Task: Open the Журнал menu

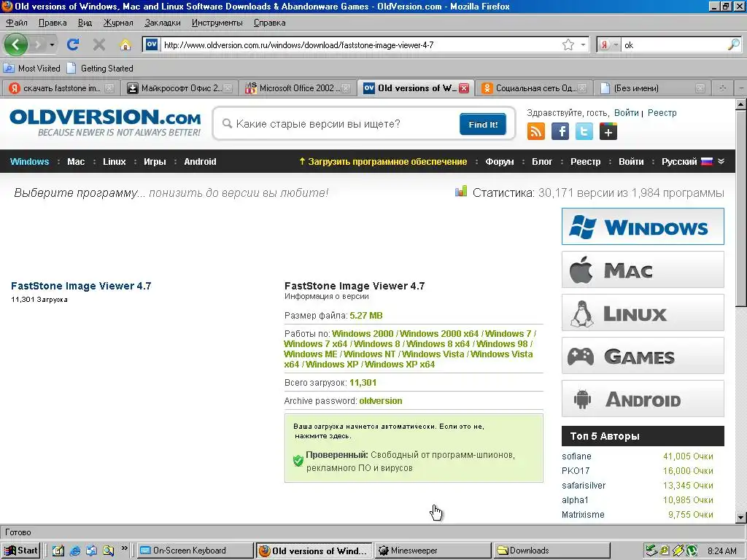Action: [118, 23]
